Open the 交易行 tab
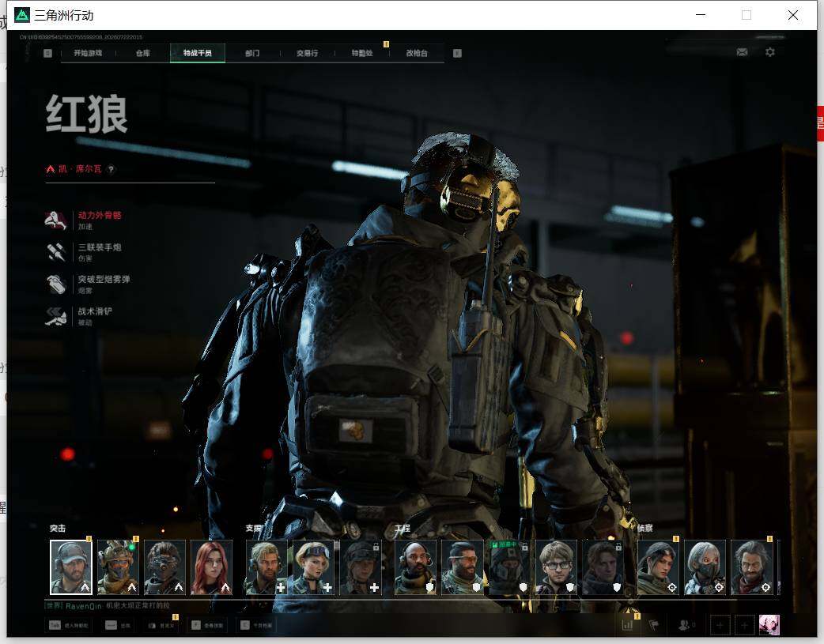This screenshot has width=824, height=644. coord(307,53)
